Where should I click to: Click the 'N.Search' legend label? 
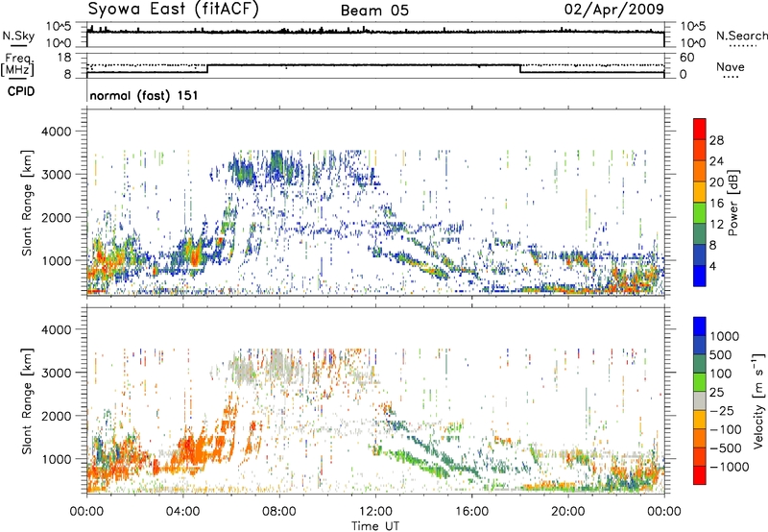coord(741,36)
